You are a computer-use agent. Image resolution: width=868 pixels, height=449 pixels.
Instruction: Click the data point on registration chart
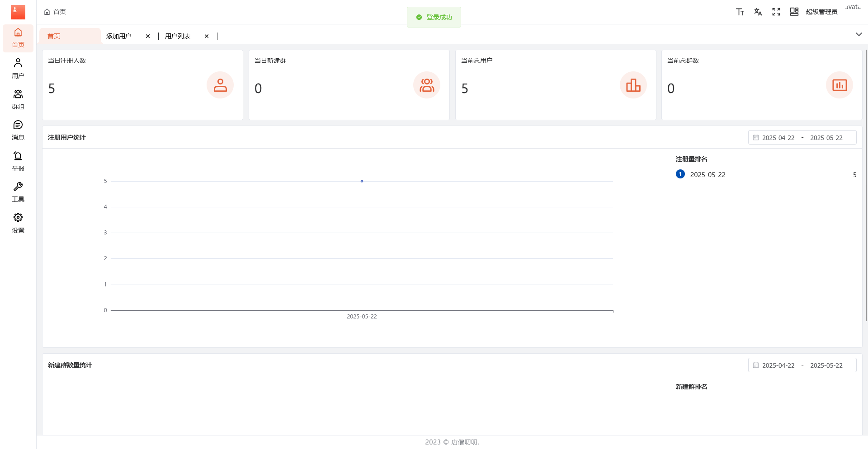coord(362,181)
